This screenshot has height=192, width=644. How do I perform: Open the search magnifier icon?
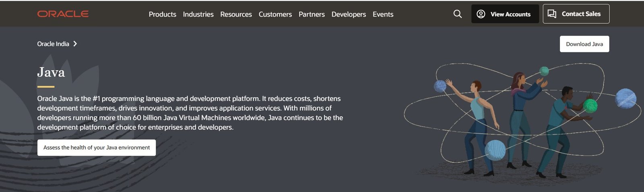point(458,14)
